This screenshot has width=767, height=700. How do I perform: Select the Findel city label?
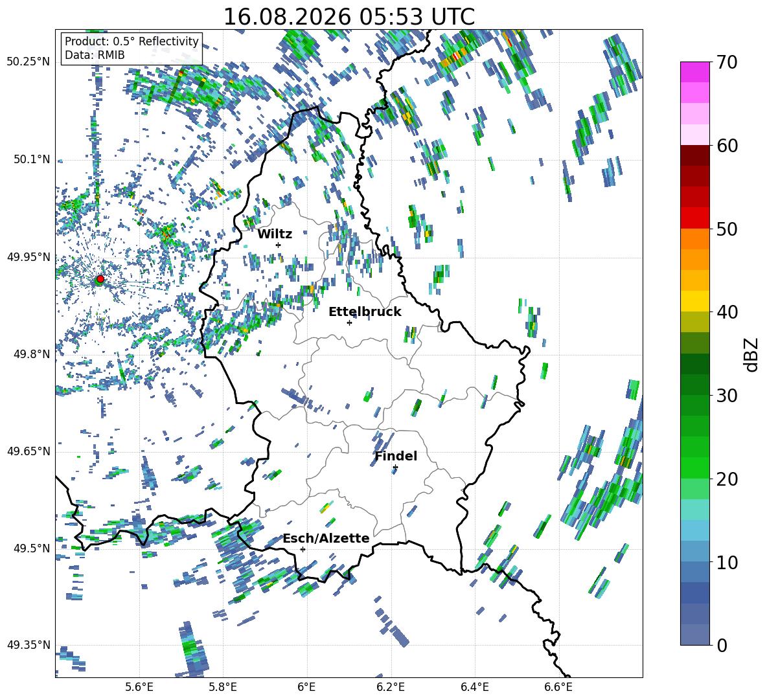click(x=396, y=456)
